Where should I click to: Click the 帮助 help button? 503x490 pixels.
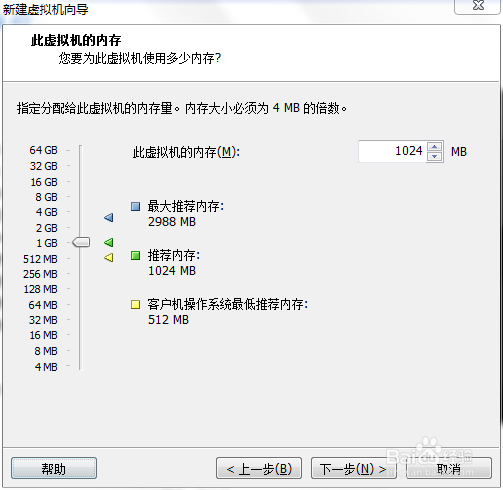[54, 468]
